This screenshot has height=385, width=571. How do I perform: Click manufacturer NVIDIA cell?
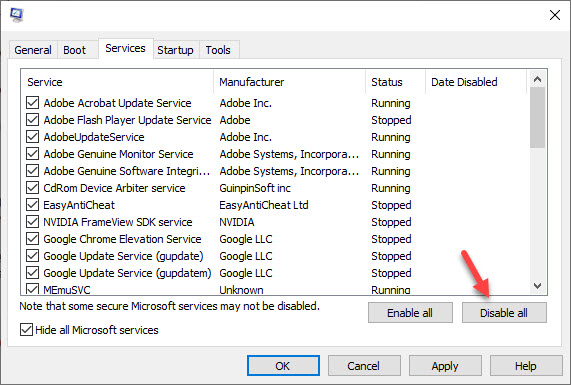237,222
